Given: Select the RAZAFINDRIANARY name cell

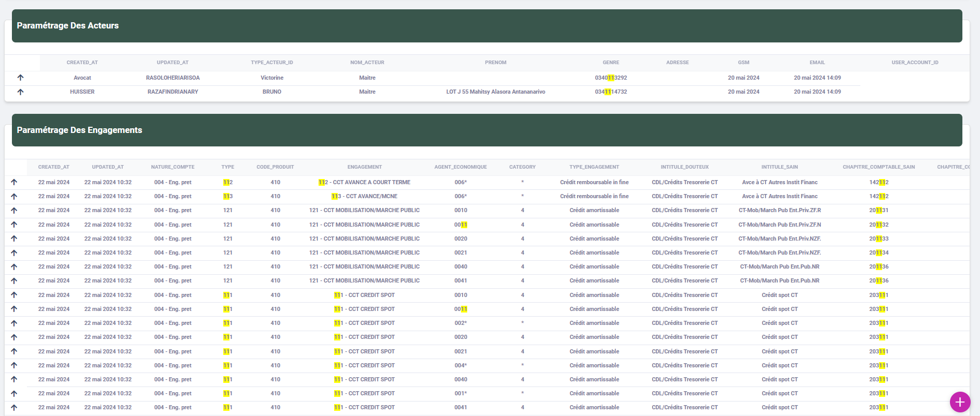Looking at the screenshot, I should 172,92.
